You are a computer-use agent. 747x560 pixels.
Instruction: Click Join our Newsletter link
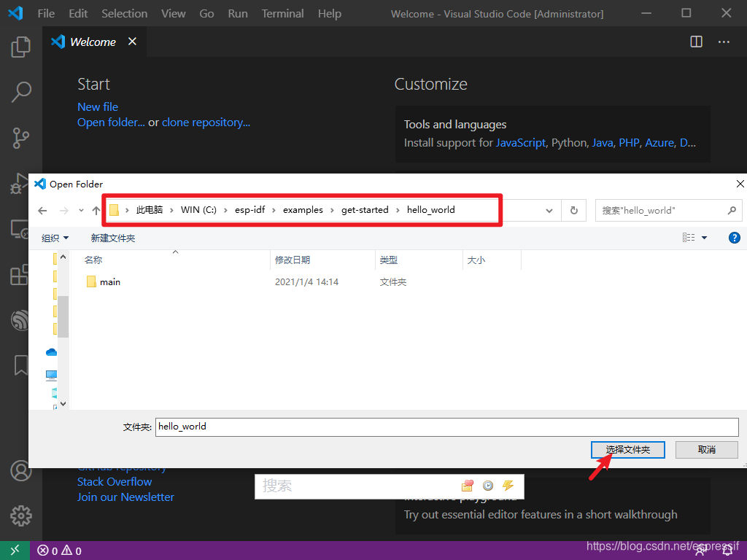pos(125,497)
